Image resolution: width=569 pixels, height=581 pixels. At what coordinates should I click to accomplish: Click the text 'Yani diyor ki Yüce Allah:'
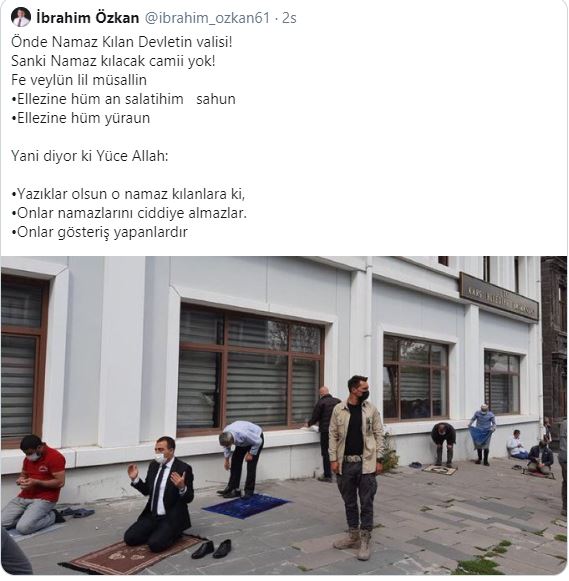coord(90,156)
